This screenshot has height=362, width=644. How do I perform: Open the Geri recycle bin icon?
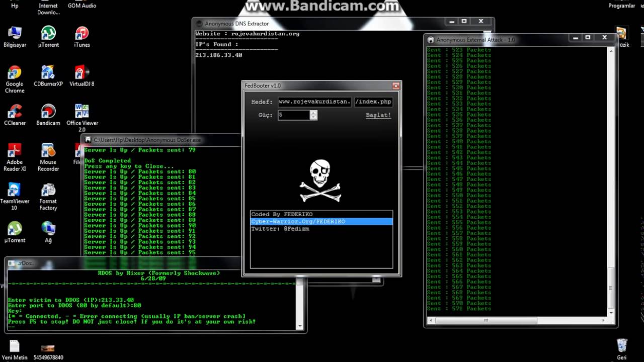point(622,350)
